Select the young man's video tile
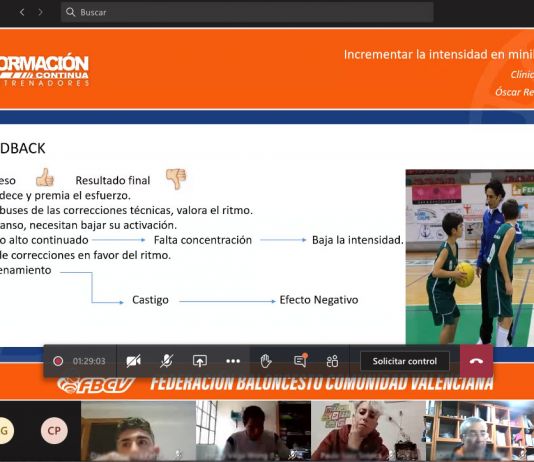The height and width of the screenshot is (462, 534). click(138, 431)
